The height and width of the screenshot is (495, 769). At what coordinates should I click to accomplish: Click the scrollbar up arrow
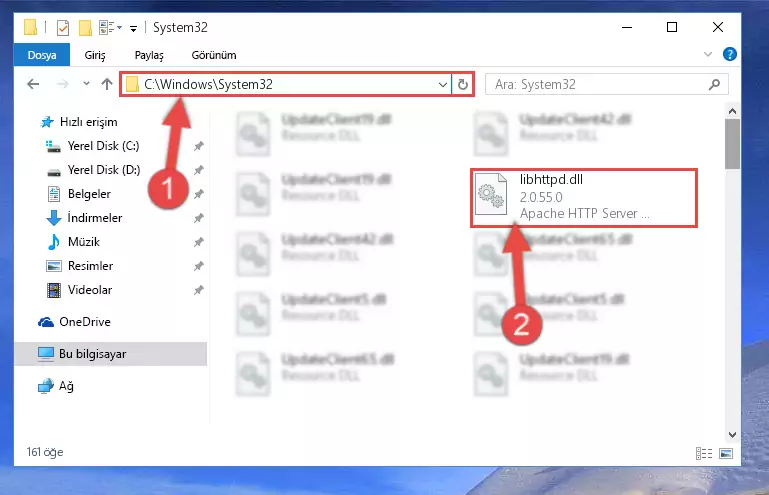click(732, 111)
